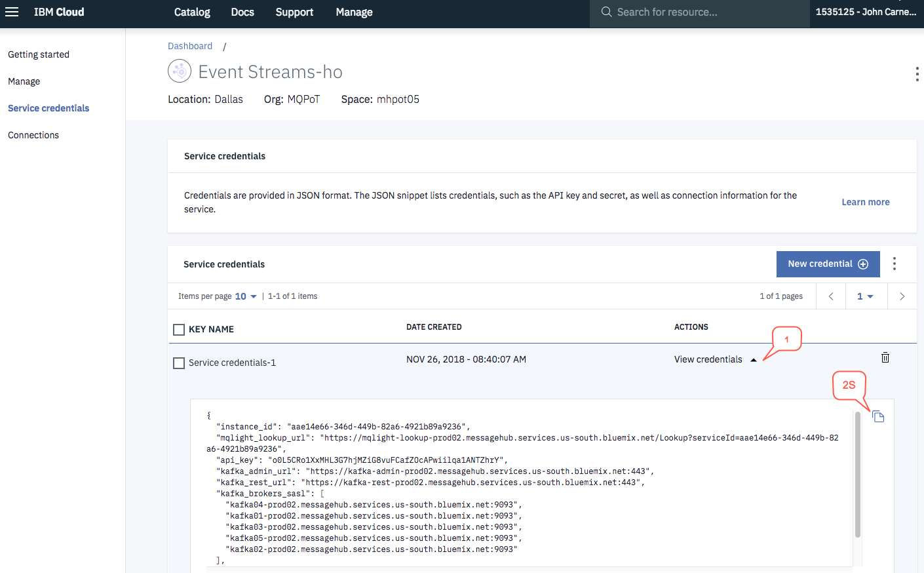Image resolution: width=924 pixels, height=573 pixels.
Task: Focus the Search for resource field
Action: pos(700,12)
